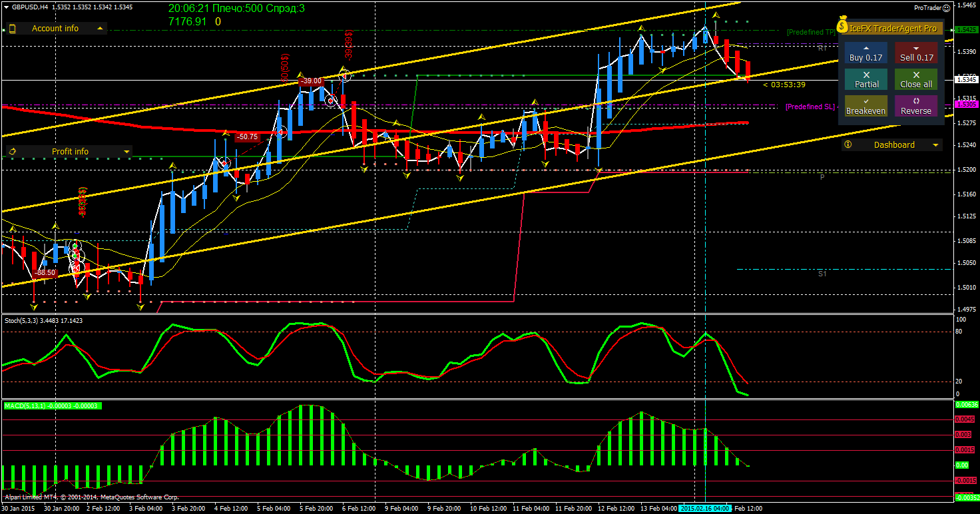The width and height of the screenshot is (980, 514).
Task: Click the -50.75 trade label
Action: 246,136
